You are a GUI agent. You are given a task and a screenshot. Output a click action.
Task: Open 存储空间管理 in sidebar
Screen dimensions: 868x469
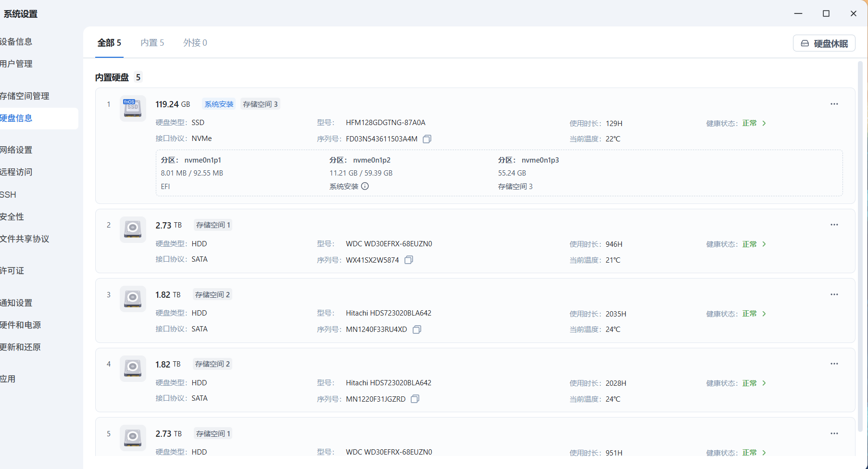[x=25, y=96]
